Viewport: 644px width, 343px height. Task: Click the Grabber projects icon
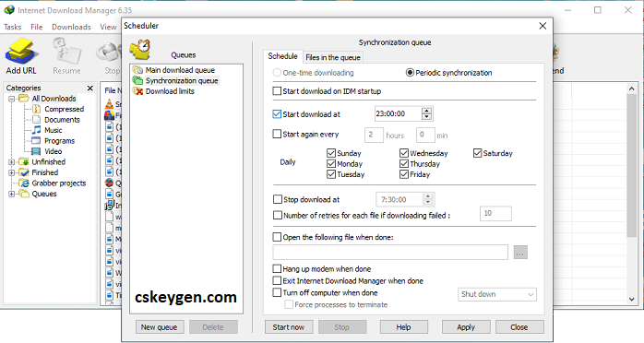[x=24, y=183]
